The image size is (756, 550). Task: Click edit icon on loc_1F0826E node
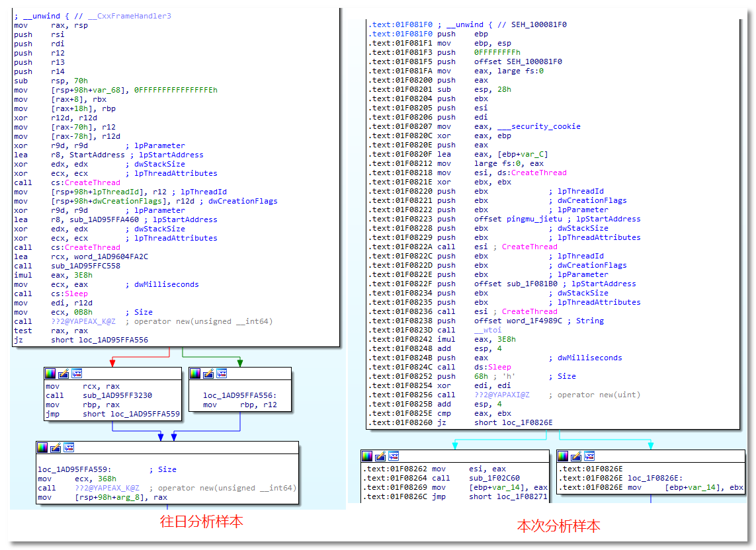click(x=577, y=456)
